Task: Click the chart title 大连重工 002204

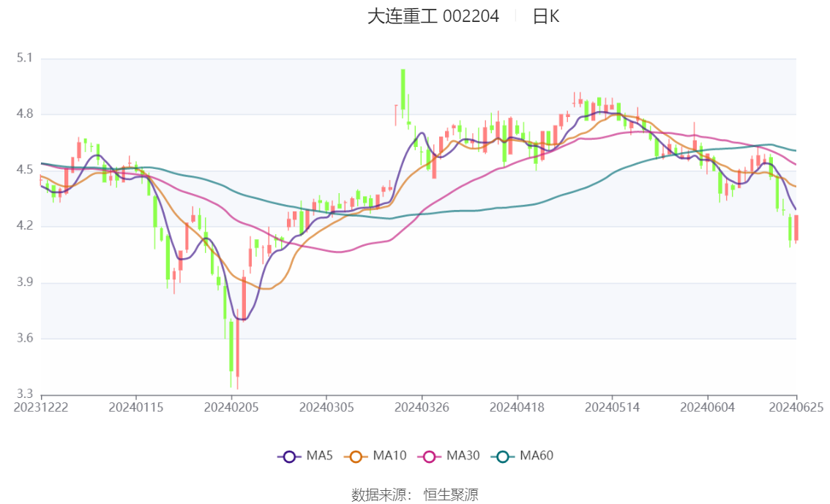Action: [x=433, y=16]
